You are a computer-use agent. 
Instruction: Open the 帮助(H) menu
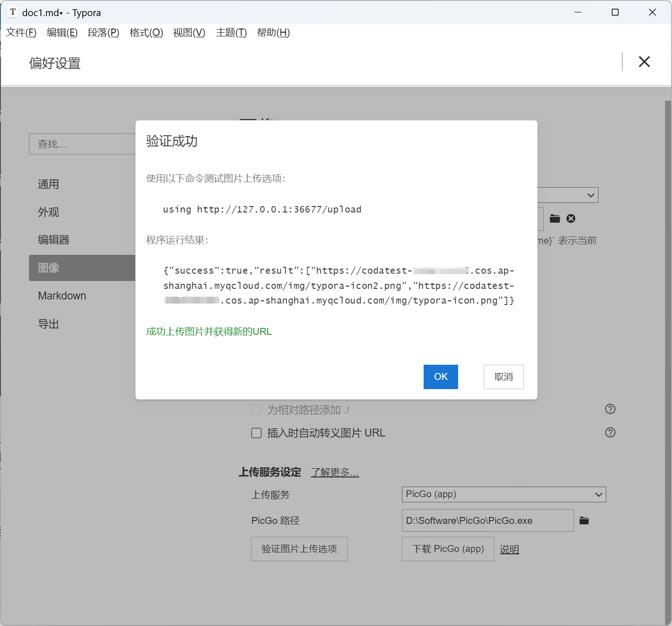pyautogui.click(x=273, y=33)
